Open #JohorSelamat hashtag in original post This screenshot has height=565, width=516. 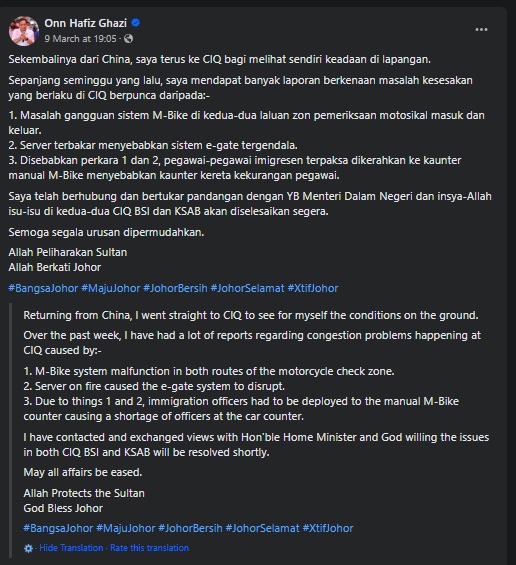[248, 288]
